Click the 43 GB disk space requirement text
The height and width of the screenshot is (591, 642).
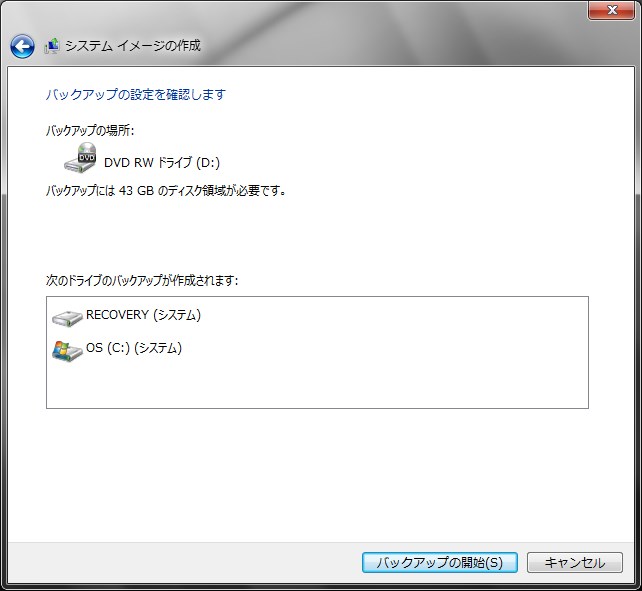(165, 190)
